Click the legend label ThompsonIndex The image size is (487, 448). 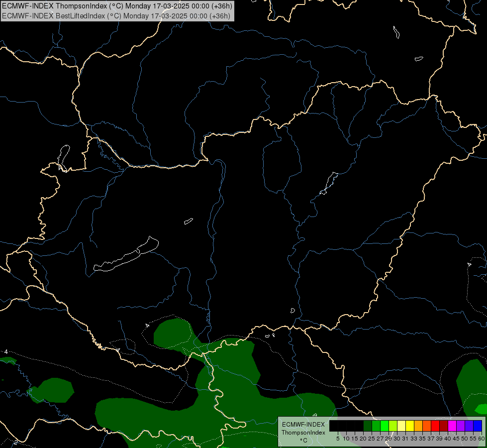point(303,433)
